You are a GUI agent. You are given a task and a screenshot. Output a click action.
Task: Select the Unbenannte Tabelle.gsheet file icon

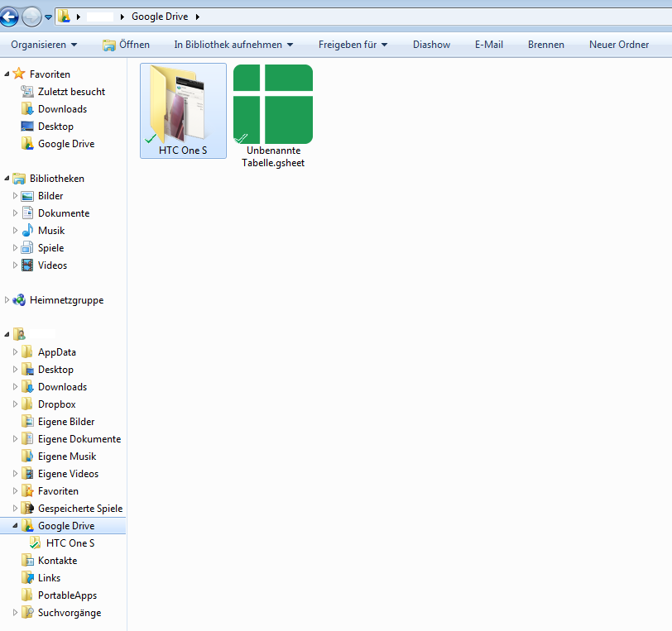[x=273, y=104]
